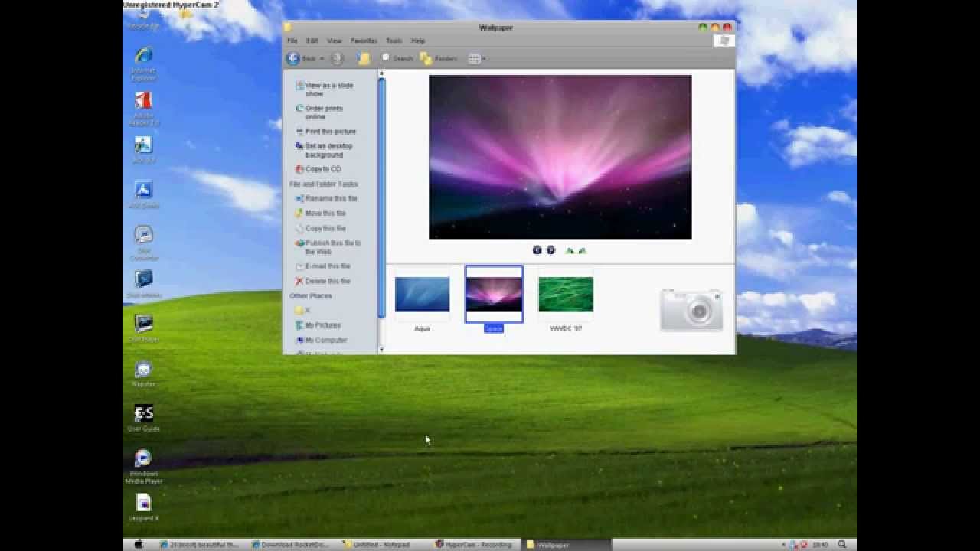980x551 pixels.
Task: Click the Forward navigation button
Action: [338, 59]
